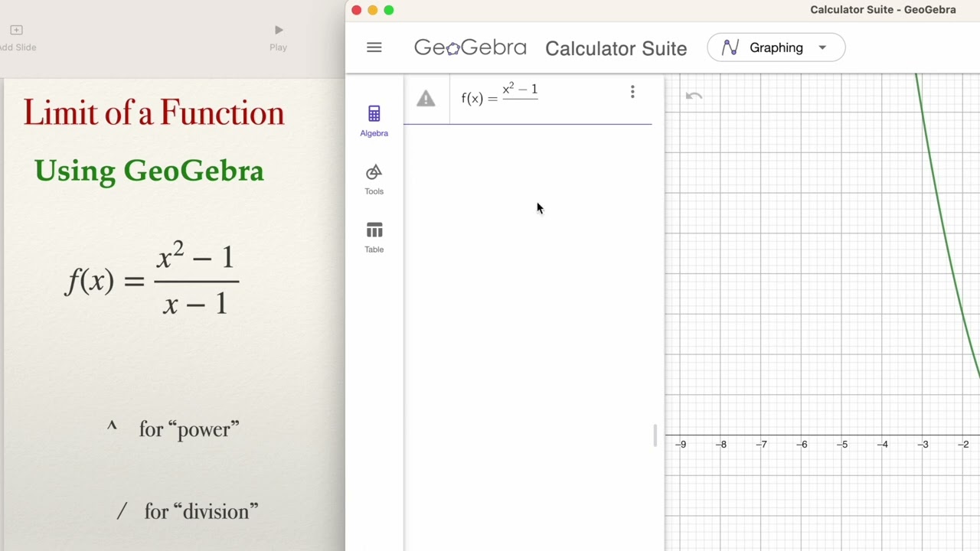Click the 'Calculator Suite - GeoGebra' window title bar
This screenshot has width=980, height=551.
click(883, 10)
